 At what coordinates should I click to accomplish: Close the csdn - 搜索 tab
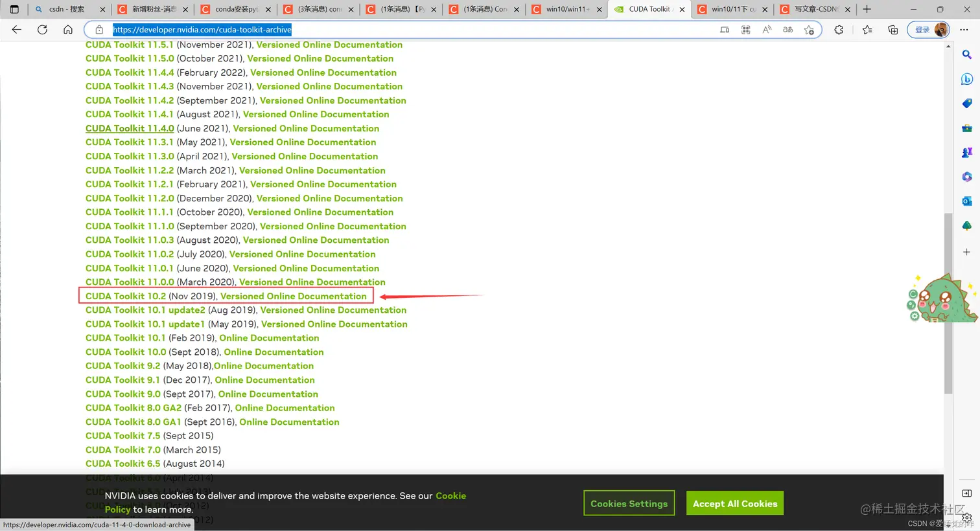102,10
